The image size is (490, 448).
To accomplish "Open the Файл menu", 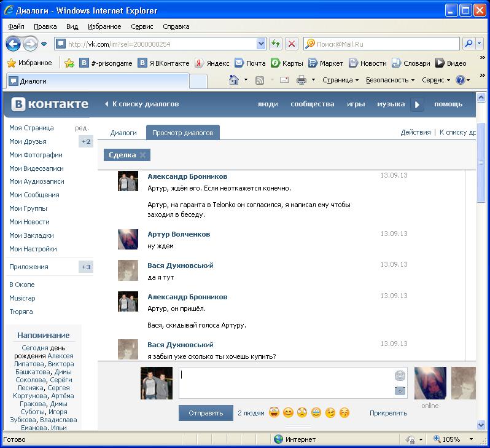I will point(16,26).
